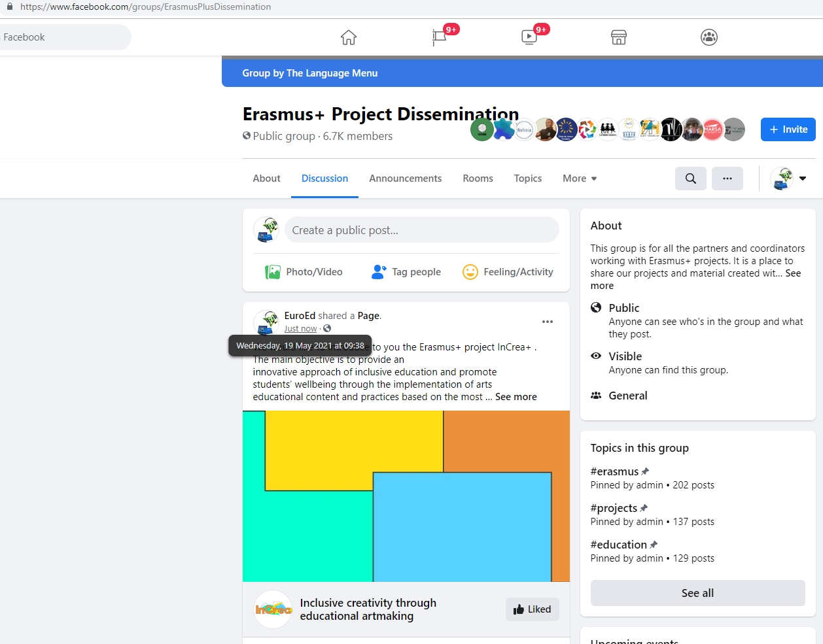
Task: Open the Topics tab
Action: 528,178
